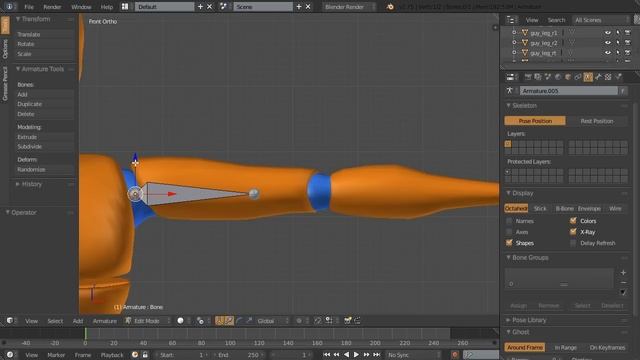
Task: Disable the Shapes display checkbox
Action: tap(509, 243)
